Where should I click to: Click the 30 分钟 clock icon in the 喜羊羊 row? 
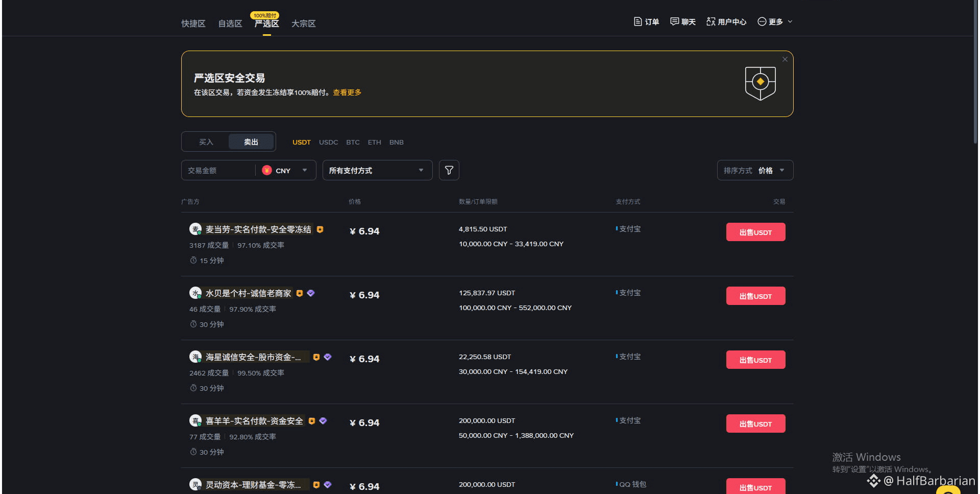(x=193, y=452)
